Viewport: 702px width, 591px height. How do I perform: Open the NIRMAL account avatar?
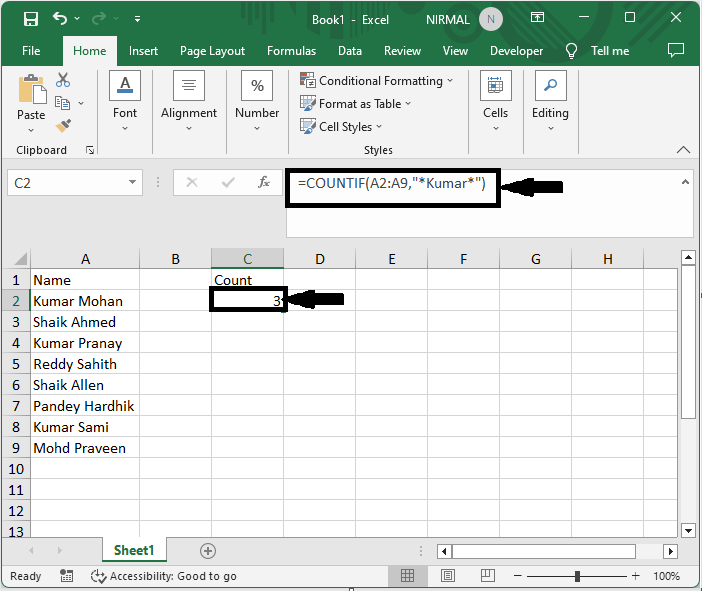pos(491,19)
